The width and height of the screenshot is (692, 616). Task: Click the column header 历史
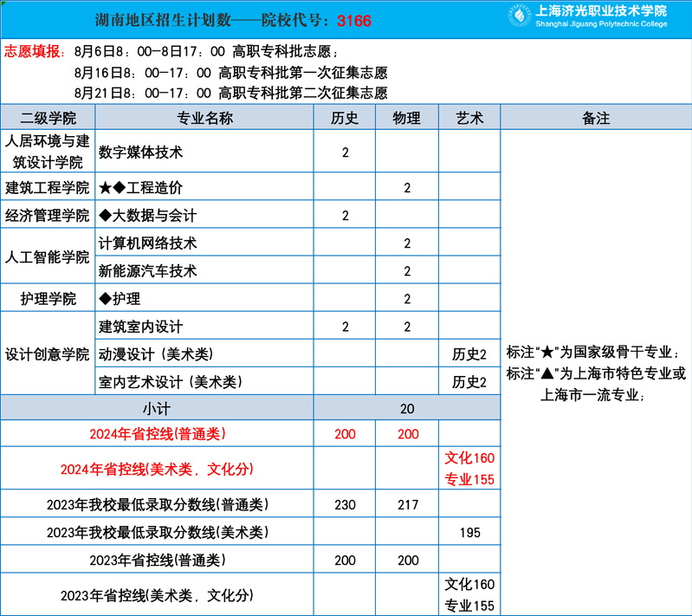345,118
